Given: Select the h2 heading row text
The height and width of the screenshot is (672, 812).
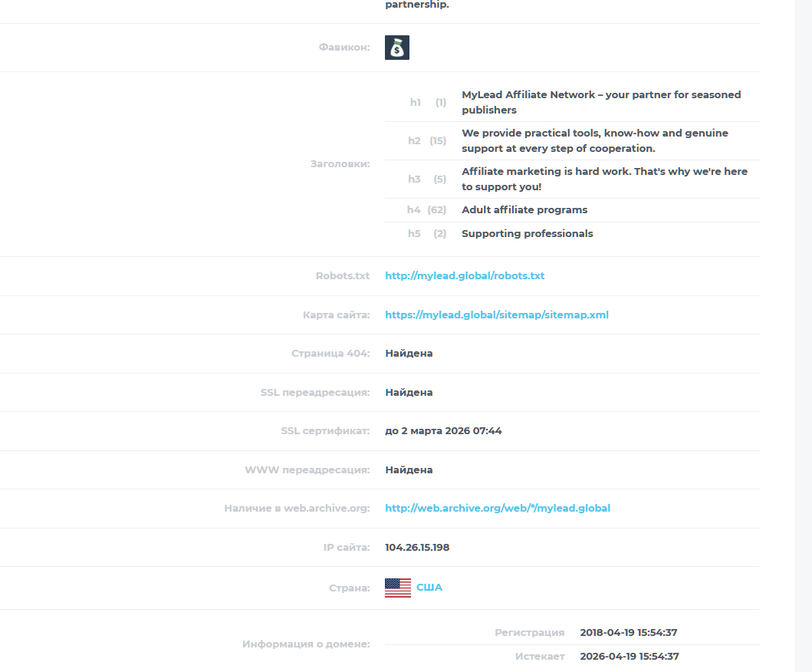Looking at the screenshot, I should (595, 140).
